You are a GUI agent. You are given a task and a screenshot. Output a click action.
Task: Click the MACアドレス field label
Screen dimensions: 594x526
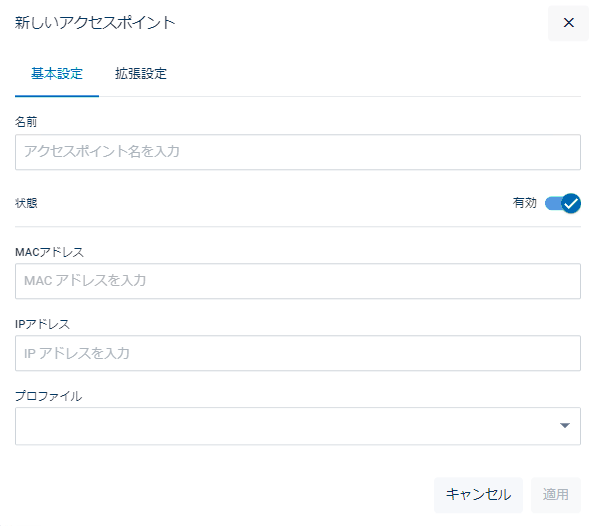coord(50,252)
